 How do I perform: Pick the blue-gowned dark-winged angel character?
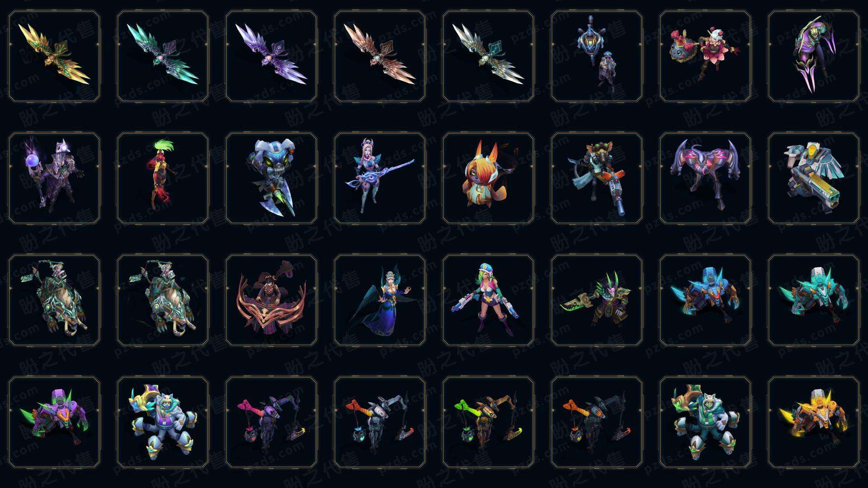click(380, 300)
